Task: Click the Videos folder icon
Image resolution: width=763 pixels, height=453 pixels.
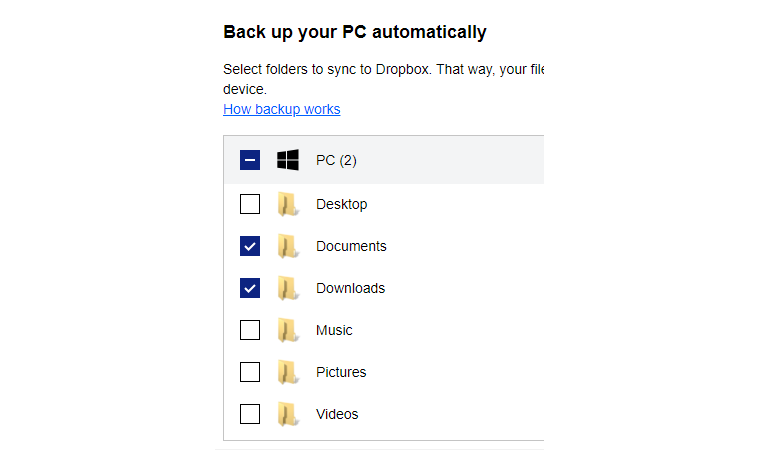Action: 288,414
